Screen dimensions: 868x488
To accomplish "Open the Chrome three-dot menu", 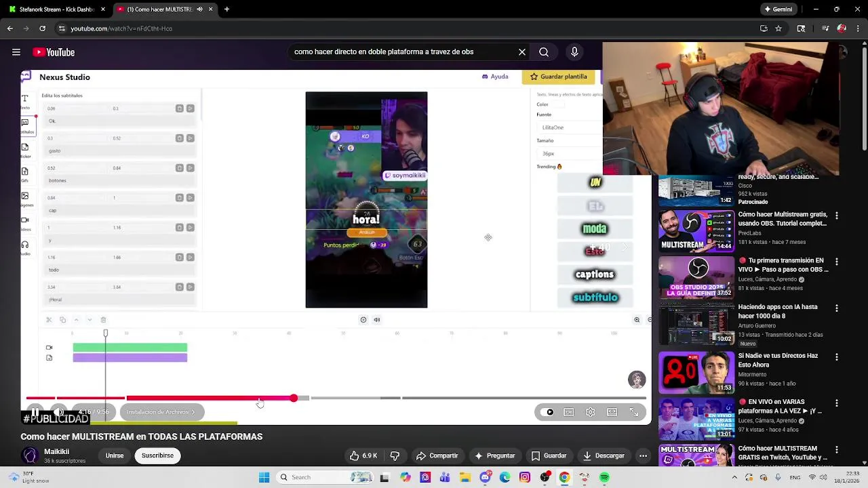I will pyautogui.click(x=857, y=28).
